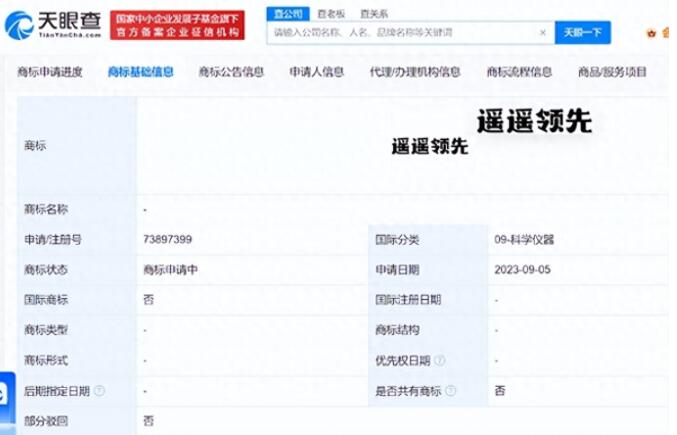Click the 商标申请中 status value
The width and height of the screenshot is (677, 435).
pyautogui.click(x=171, y=270)
